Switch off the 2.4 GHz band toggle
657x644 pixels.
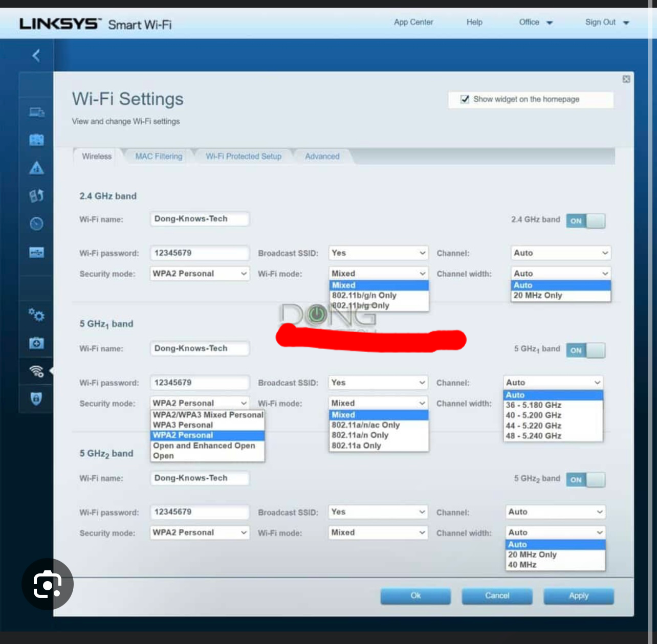pyautogui.click(x=585, y=221)
